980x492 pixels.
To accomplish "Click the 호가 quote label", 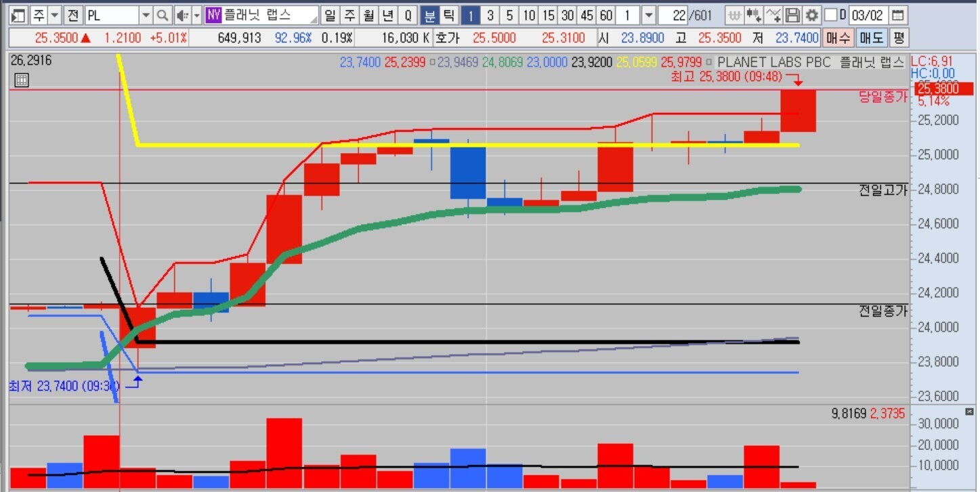I will 446,38.
